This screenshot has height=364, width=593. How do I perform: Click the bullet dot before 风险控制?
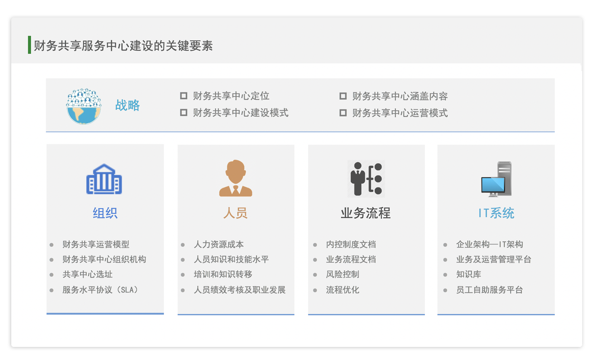click(315, 275)
